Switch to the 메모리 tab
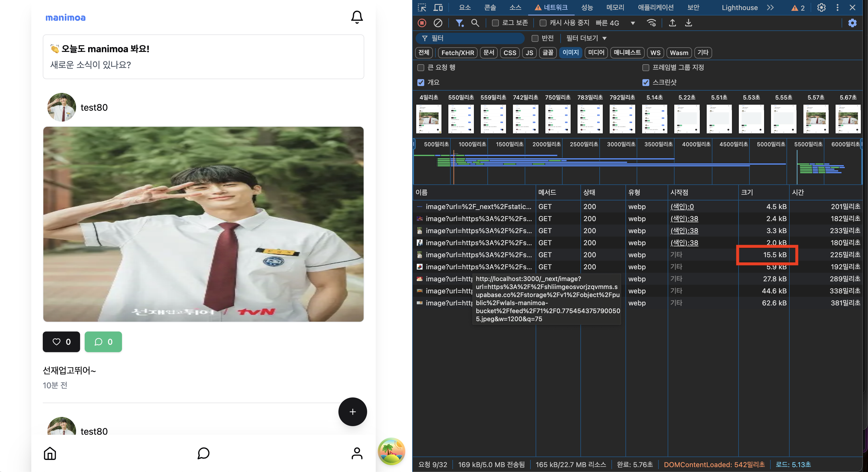Image resolution: width=868 pixels, height=472 pixels. 615,7
